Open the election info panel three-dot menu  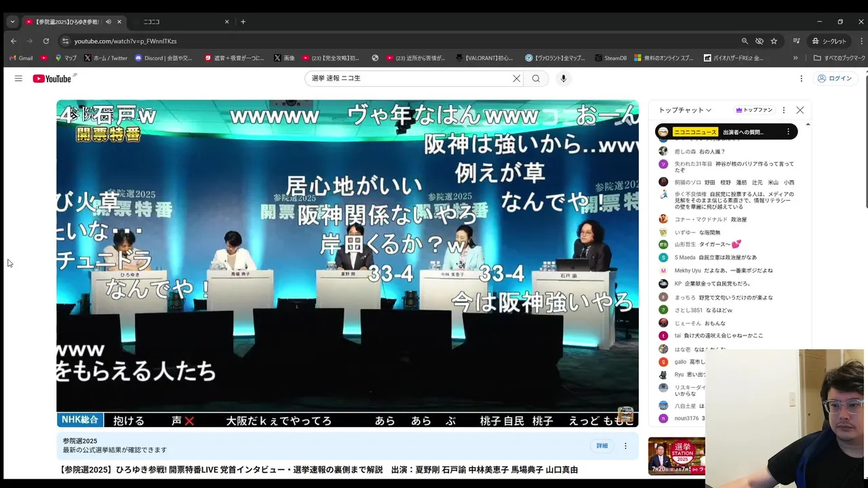pos(625,446)
